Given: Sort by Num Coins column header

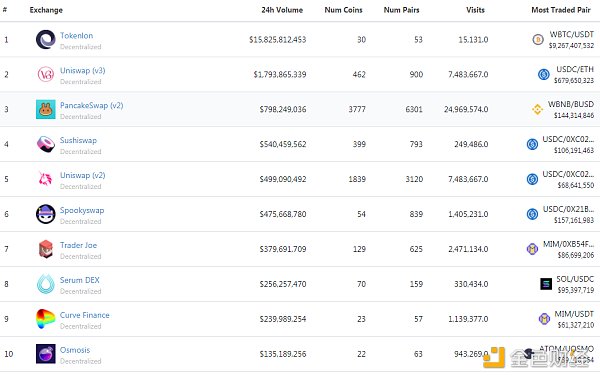Looking at the screenshot, I should tap(343, 10).
